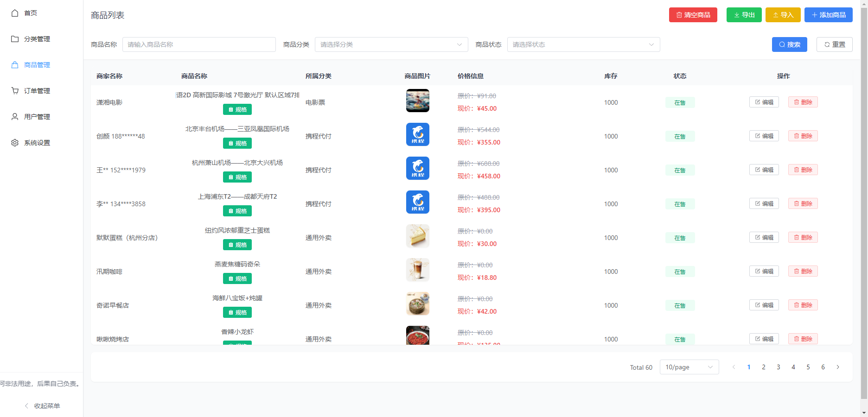This screenshot has width=868, height=417.
Task: Click 在售 badge on 纽约风浓郁重芝士蛋糕 row
Action: click(x=680, y=238)
